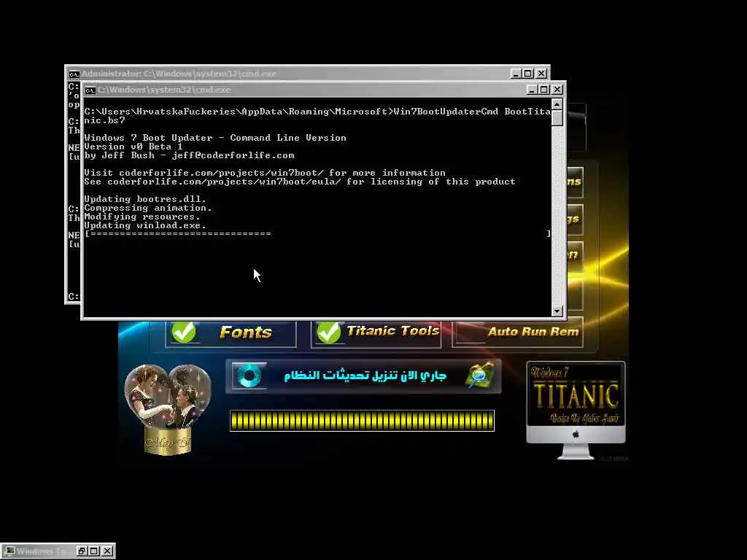
Task: Click the cmd scrollbar down arrow
Action: click(x=557, y=311)
